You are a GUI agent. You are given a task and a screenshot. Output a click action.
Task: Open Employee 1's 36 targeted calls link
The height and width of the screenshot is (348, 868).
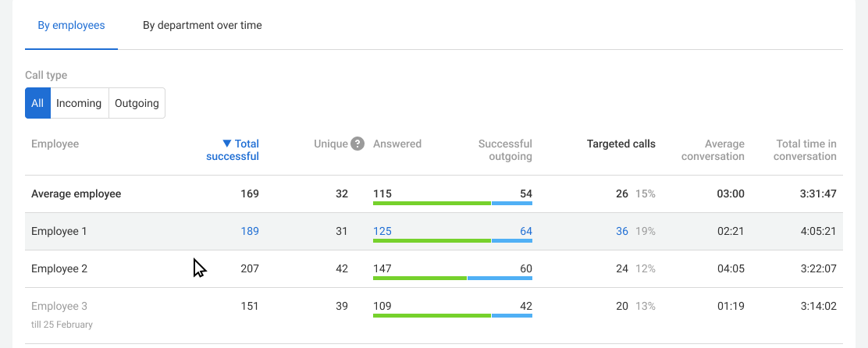click(x=621, y=231)
